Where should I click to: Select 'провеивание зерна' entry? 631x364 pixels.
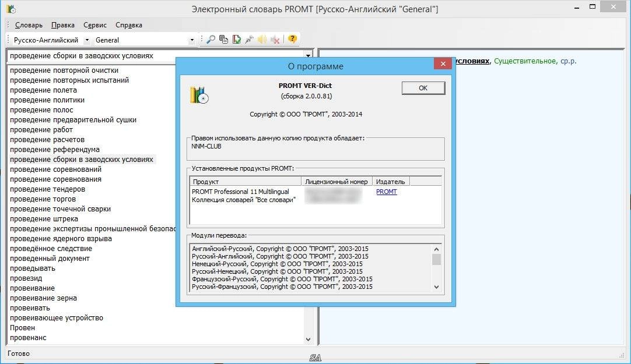(x=43, y=298)
